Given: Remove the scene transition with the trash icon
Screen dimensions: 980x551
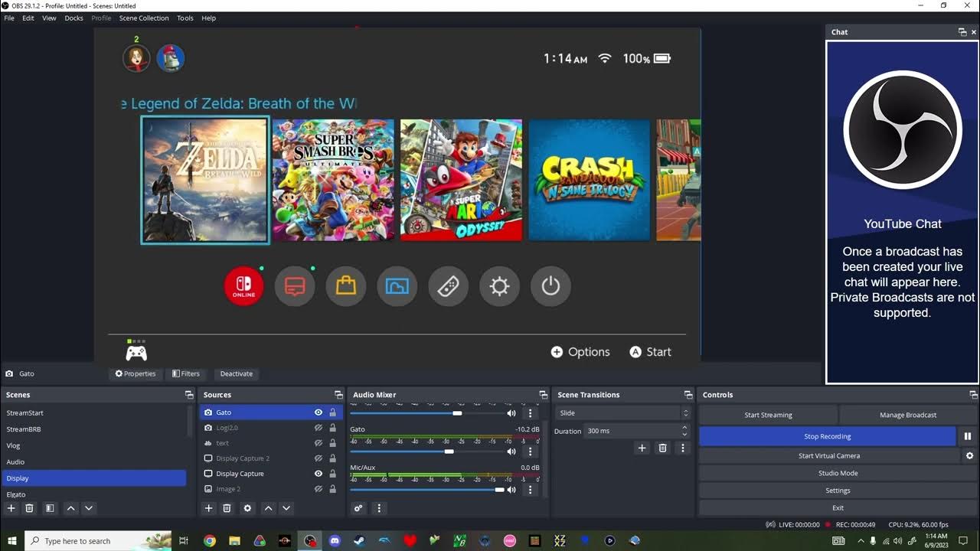Looking at the screenshot, I should [x=663, y=448].
